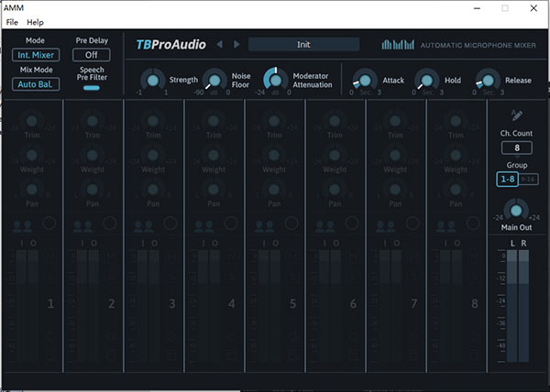
Task: Select the 1-8 channel group
Action: coord(507,180)
